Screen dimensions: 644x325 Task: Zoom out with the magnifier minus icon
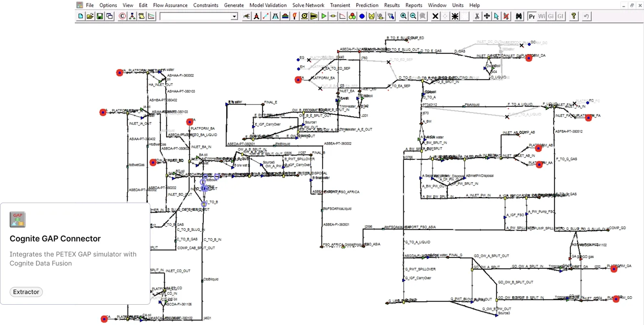(x=413, y=16)
